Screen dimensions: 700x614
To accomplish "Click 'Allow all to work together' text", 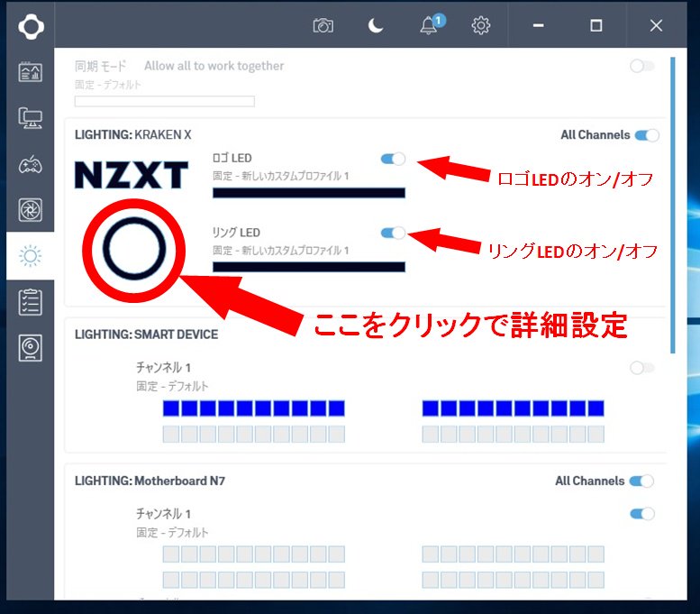I will tap(214, 66).
